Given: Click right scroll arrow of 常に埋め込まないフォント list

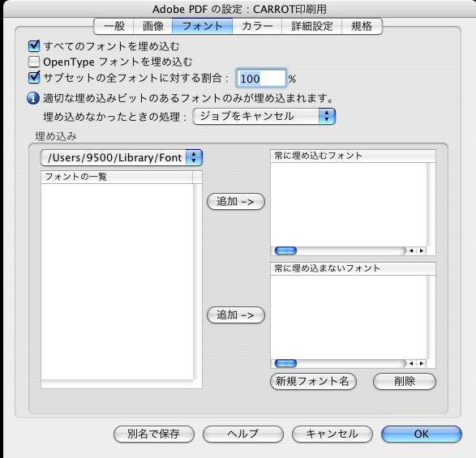Looking at the screenshot, I should pos(422,363).
